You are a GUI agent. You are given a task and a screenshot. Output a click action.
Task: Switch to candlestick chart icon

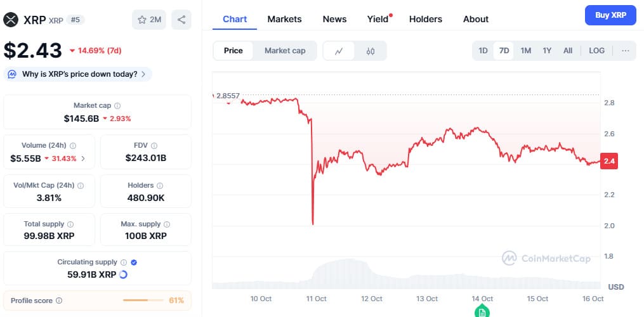click(x=371, y=51)
